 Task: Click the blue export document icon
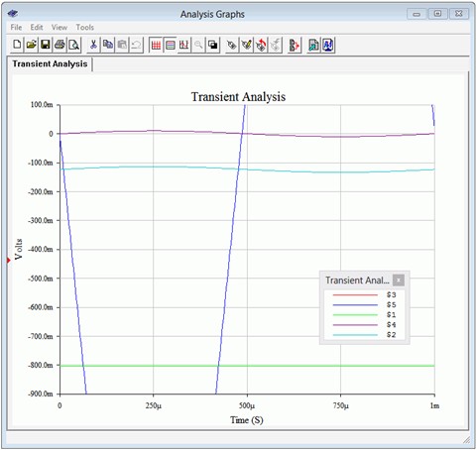[327, 45]
